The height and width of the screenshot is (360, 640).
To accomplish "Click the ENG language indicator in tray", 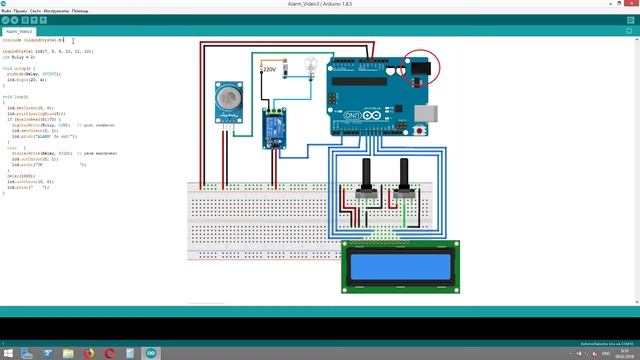I will [x=606, y=354].
